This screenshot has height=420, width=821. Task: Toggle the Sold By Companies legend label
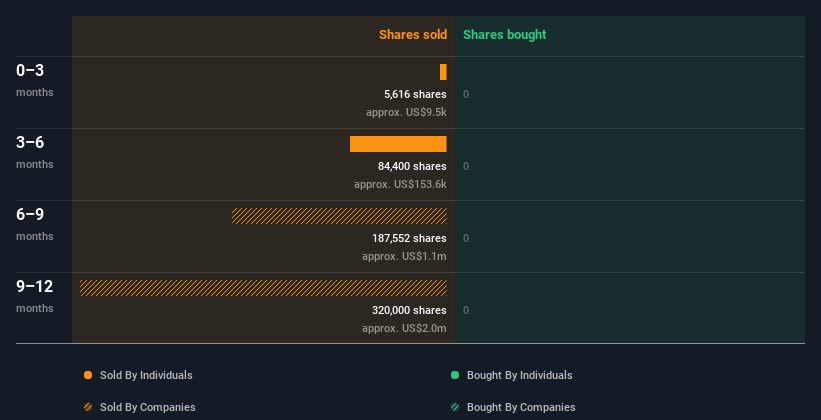(147, 407)
